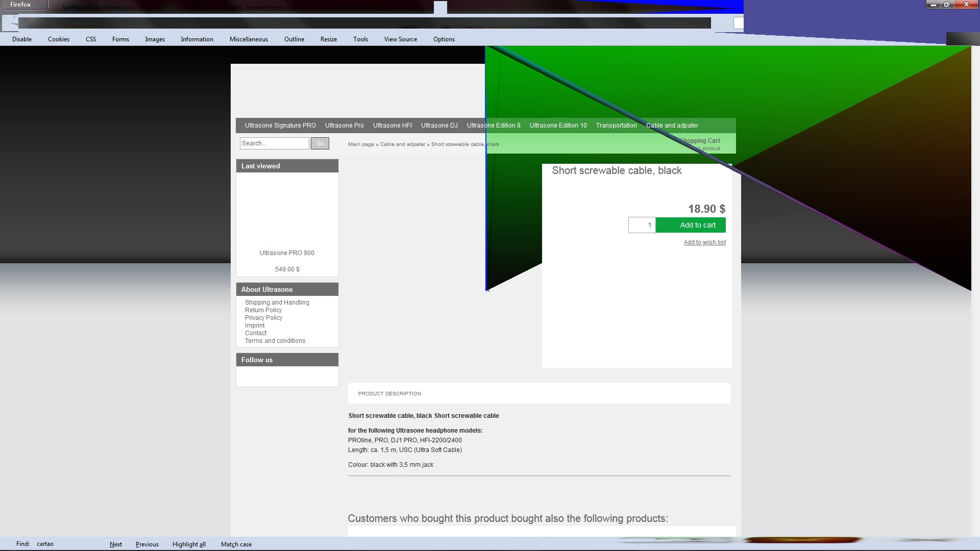The height and width of the screenshot is (551, 980).
Task: Open the CSS toolbar menu
Action: click(x=91, y=39)
